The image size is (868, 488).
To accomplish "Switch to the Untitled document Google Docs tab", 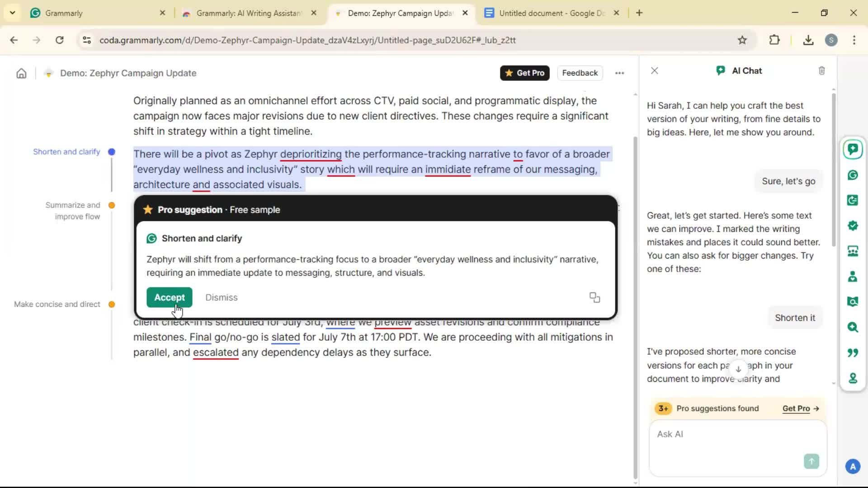I will click(x=551, y=13).
